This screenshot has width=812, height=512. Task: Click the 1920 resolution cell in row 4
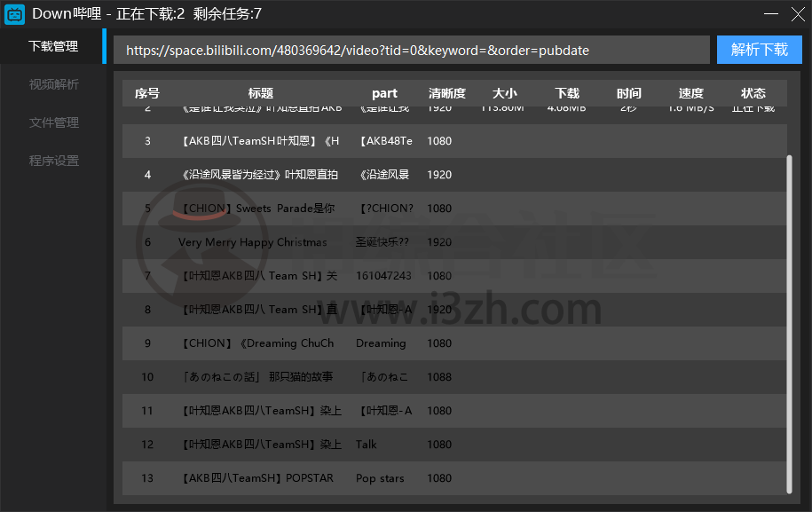pyautogui.click(x=439, y=175)
